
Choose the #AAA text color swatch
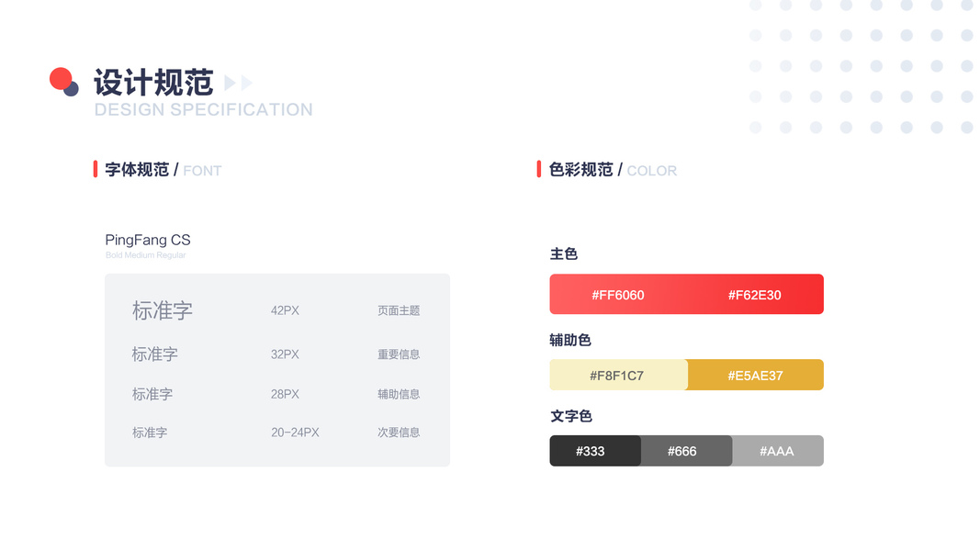point(777,451)
